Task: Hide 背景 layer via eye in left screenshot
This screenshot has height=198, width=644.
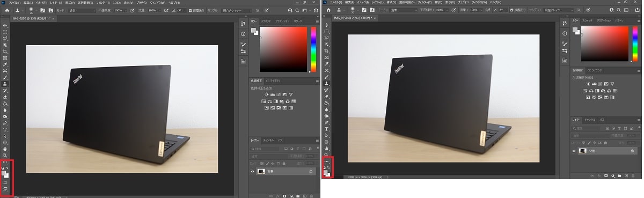Action: pos(253,171)
